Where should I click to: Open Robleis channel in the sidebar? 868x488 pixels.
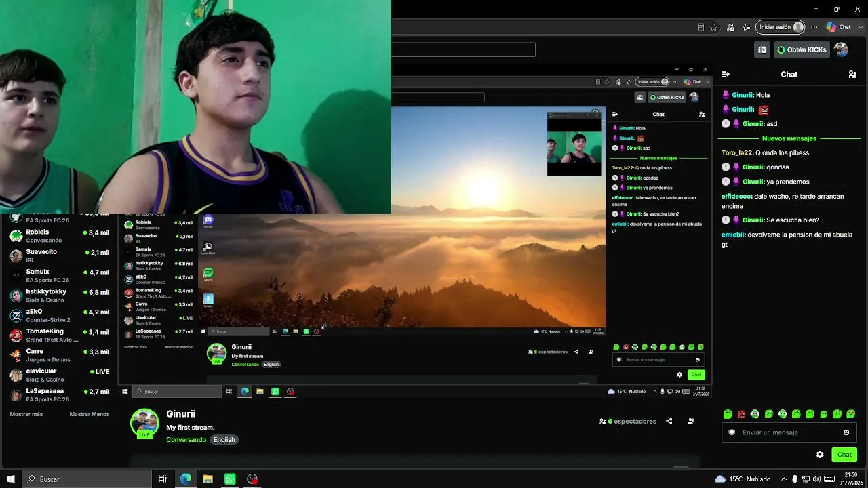(x=59, y=236)
